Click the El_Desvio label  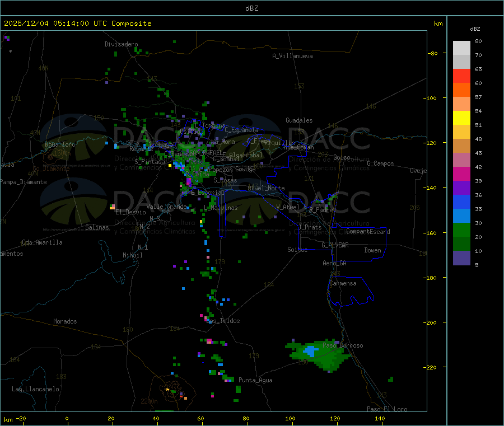point(131,212)
